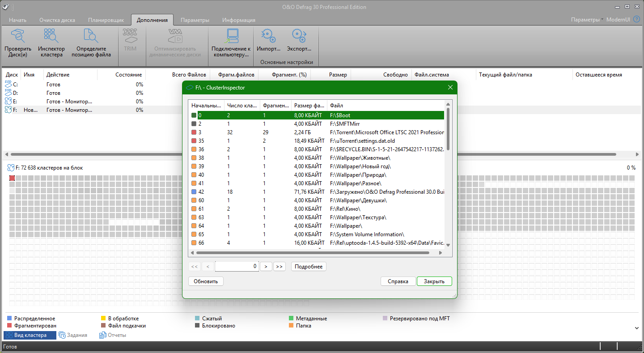This screenshot has width=644, height=353.
Task: Click the Подробнее button
Action: point(309,267)
